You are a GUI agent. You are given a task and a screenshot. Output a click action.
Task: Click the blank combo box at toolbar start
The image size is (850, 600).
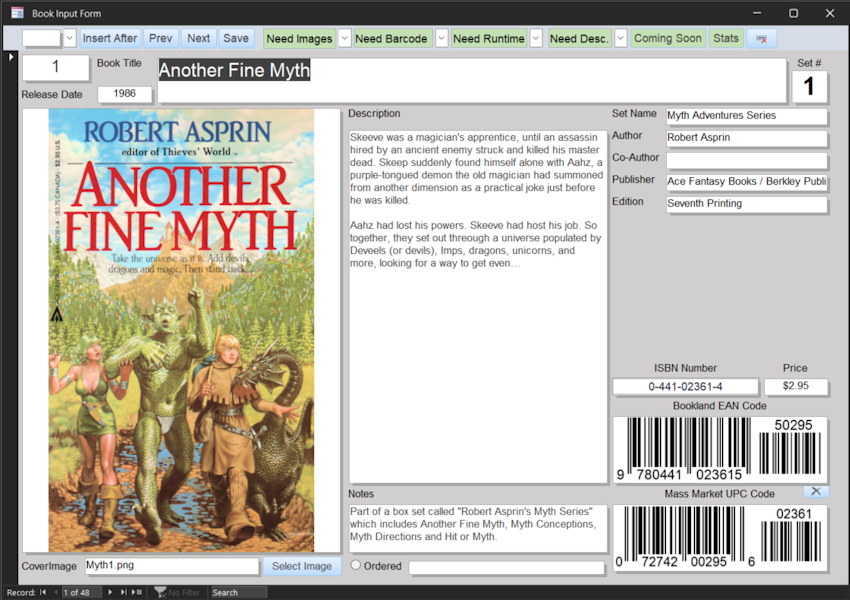[x=42, y=38]
